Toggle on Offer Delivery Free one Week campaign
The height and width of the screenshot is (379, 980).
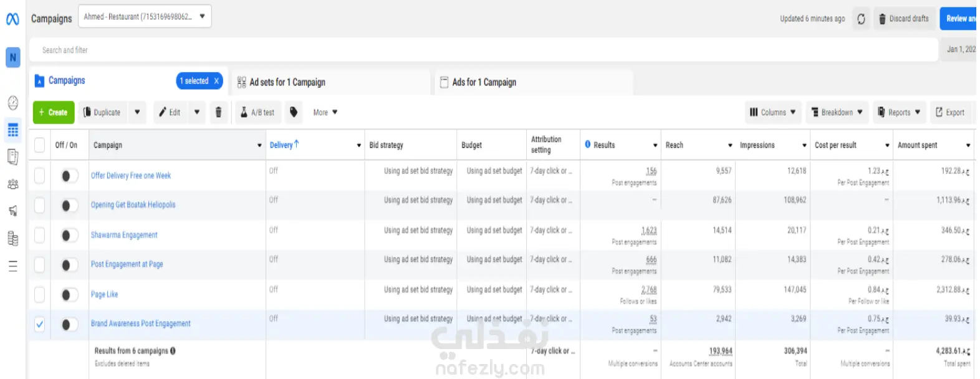point(69,176)
